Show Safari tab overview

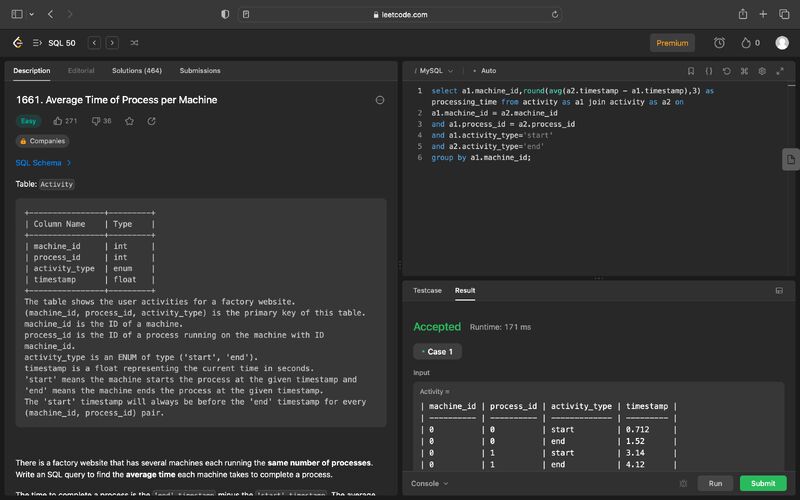784,14
